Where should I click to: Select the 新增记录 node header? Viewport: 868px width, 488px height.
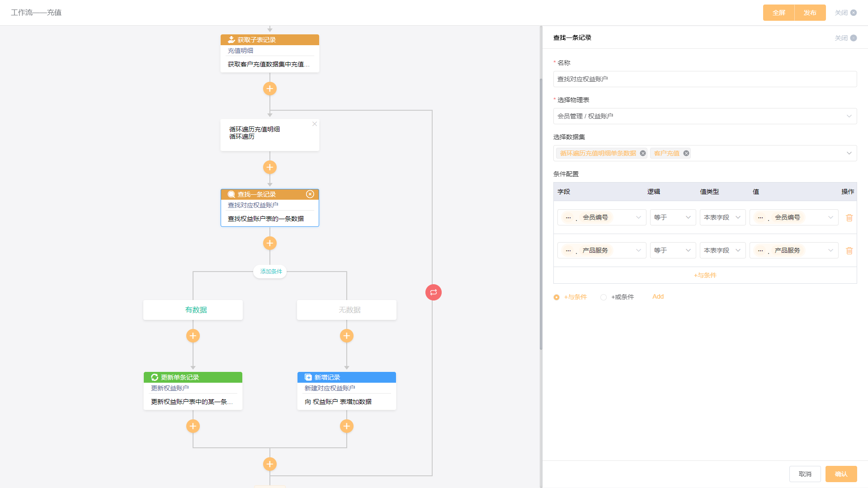tap(347, 377)
